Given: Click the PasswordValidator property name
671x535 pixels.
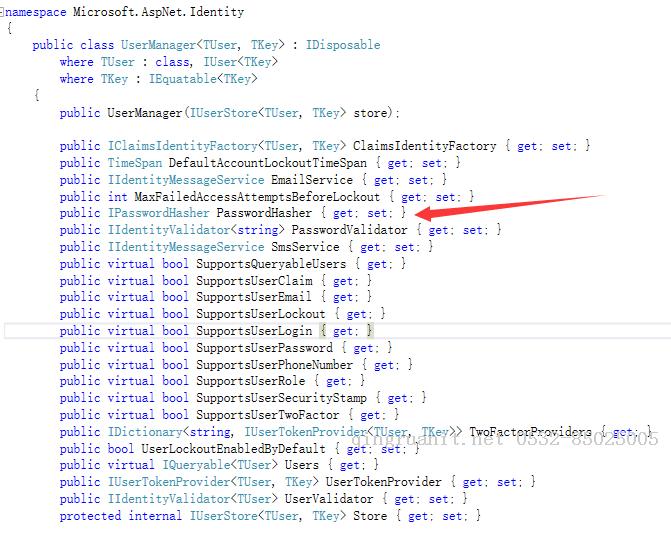Looking at the screenshot, I should 349,230.
